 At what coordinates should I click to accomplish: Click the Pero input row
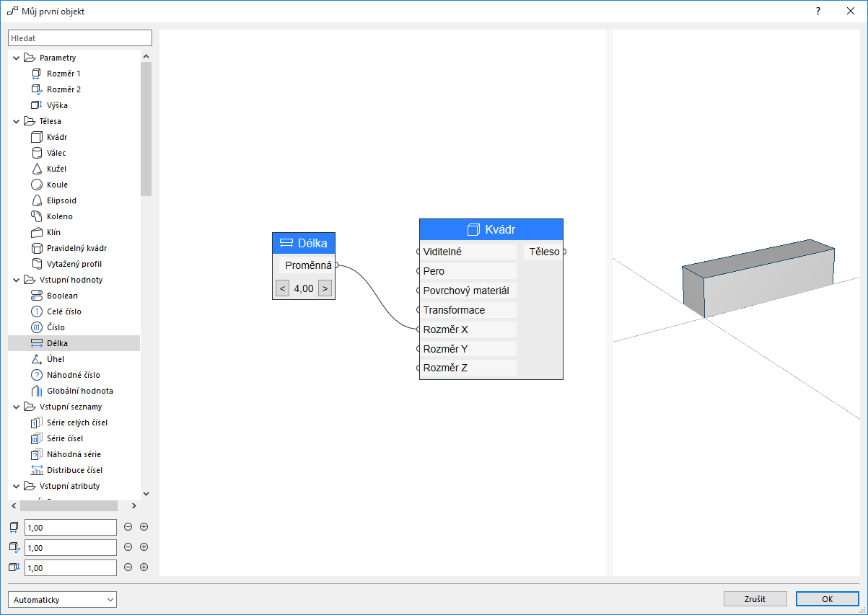[468, 271]
